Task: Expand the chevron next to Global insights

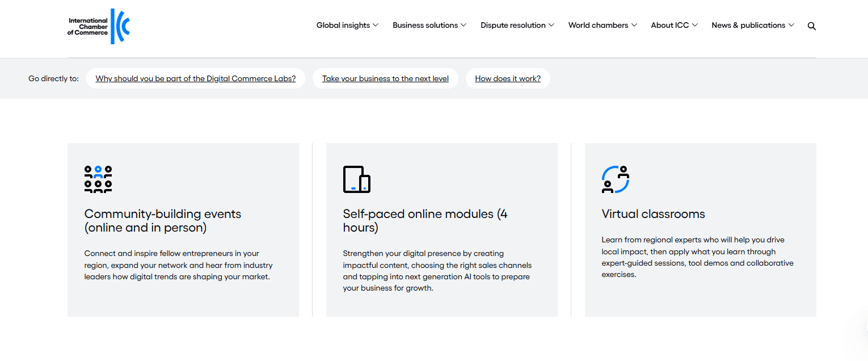Action: point(376,25)
